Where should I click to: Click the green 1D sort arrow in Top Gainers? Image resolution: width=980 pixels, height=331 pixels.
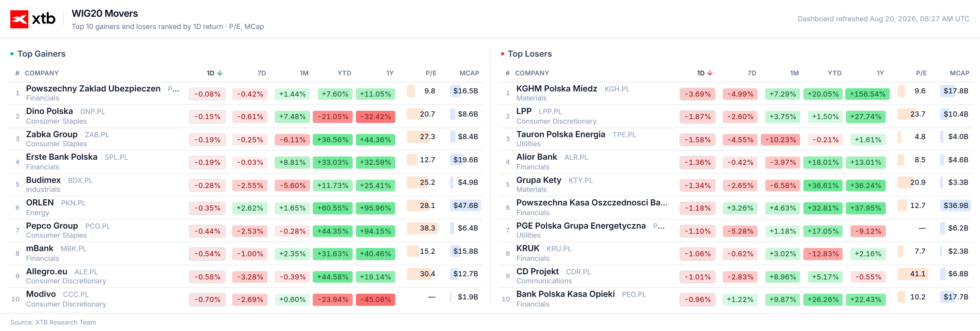click(x=220, y=73)
